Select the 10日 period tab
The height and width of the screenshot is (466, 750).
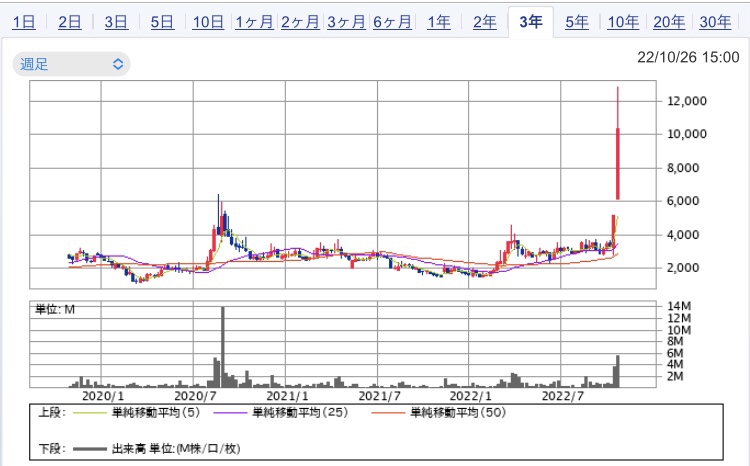[x=208, y=22]
